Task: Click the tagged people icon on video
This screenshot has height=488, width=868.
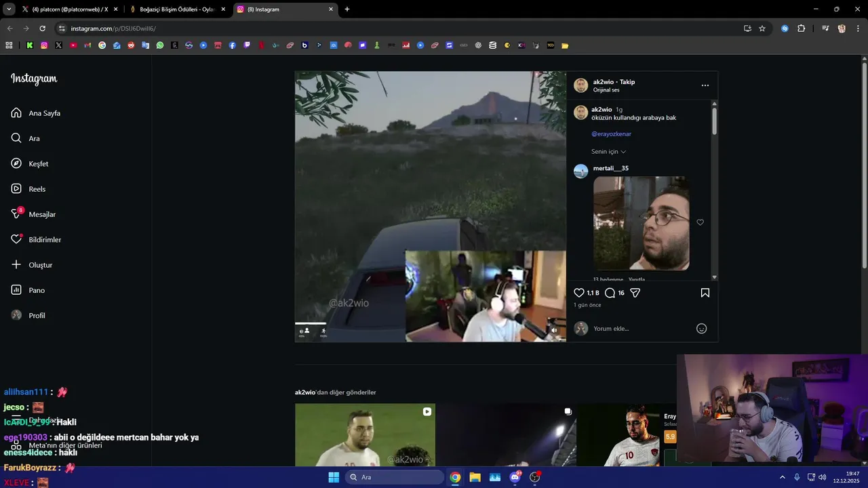Action: (x=307, y=331)
